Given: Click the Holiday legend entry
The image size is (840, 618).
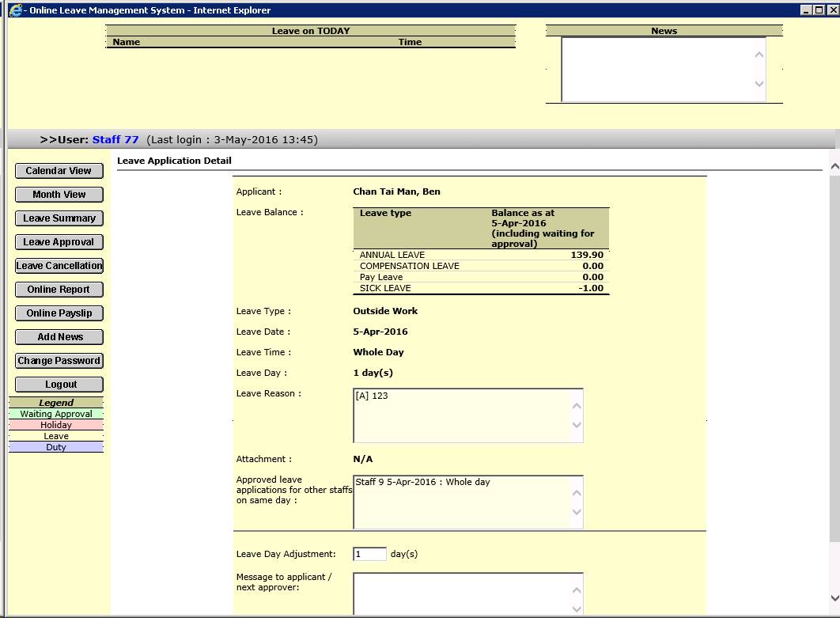Looking at the screenshot, I should (x=56, y=425).
